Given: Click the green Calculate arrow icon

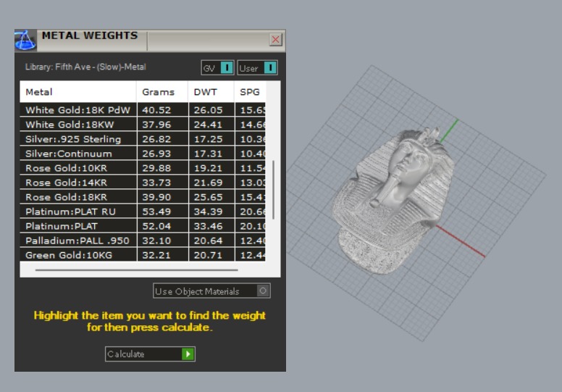Looking at the screenshot, I should [x=188, y=354].
